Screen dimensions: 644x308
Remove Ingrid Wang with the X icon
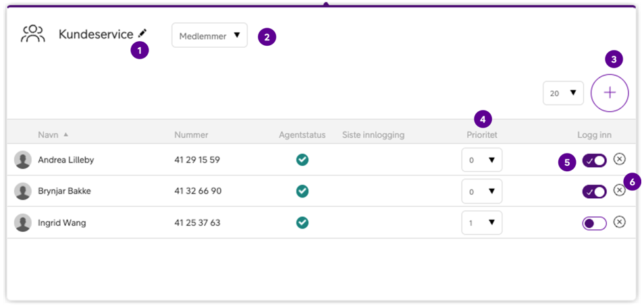pyautogui.click(x=619, y=222)
